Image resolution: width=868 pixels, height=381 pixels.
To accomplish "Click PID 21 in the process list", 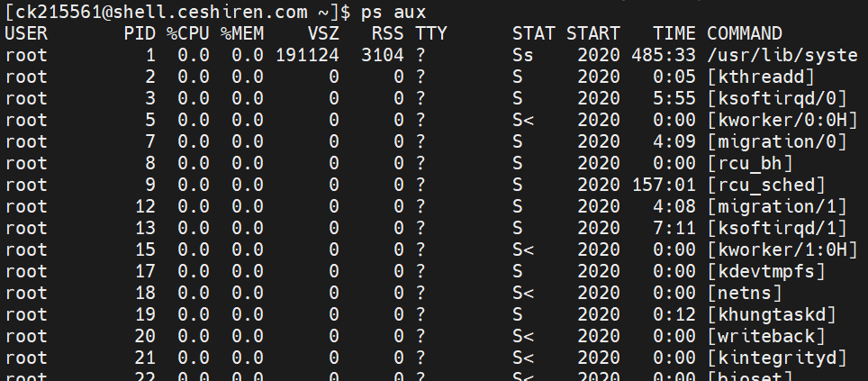I will click(145, 358).
